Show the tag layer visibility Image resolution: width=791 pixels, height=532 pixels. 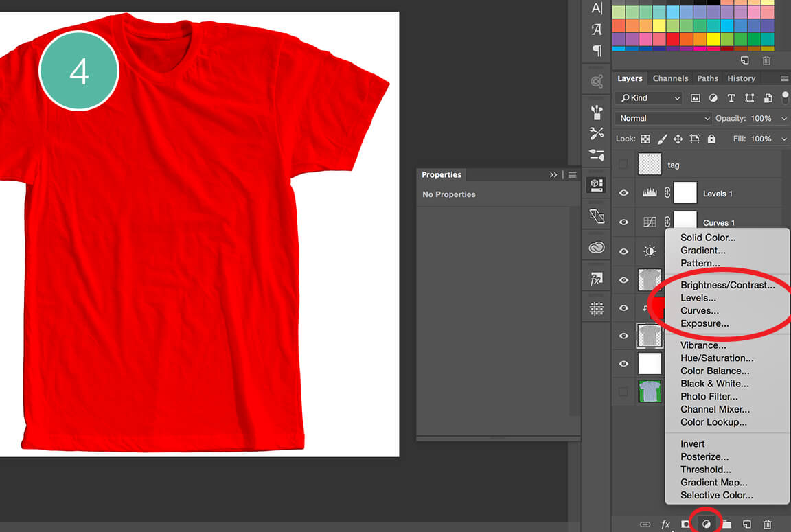pyautogui.click(x=623, y=164)
